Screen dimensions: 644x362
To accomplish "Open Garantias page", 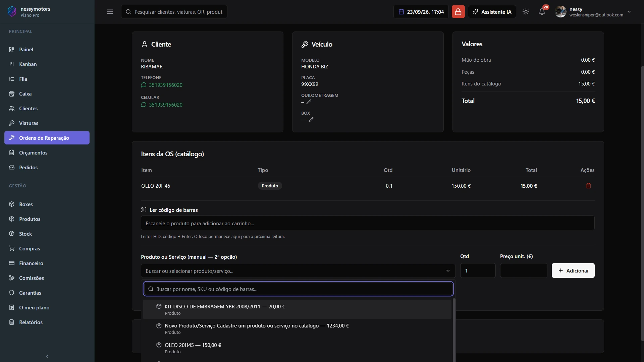I will pyautogui.click(x=47, y=293).
